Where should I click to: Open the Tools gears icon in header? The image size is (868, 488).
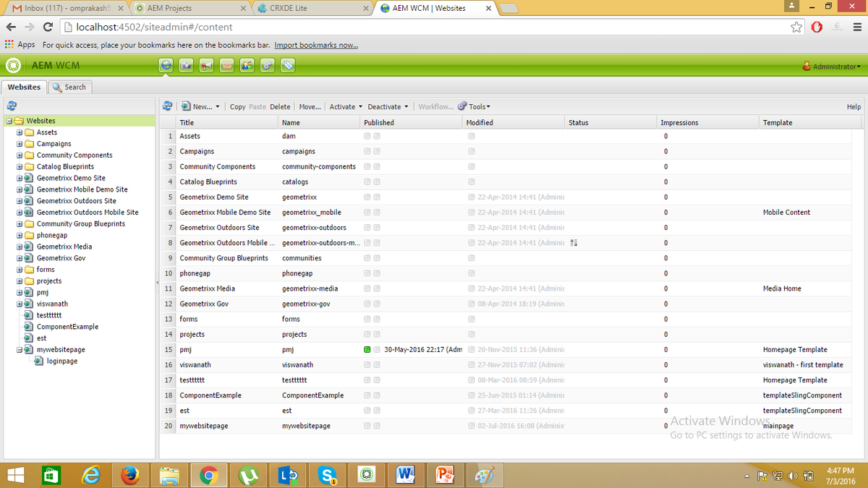[x=268, y=66]
